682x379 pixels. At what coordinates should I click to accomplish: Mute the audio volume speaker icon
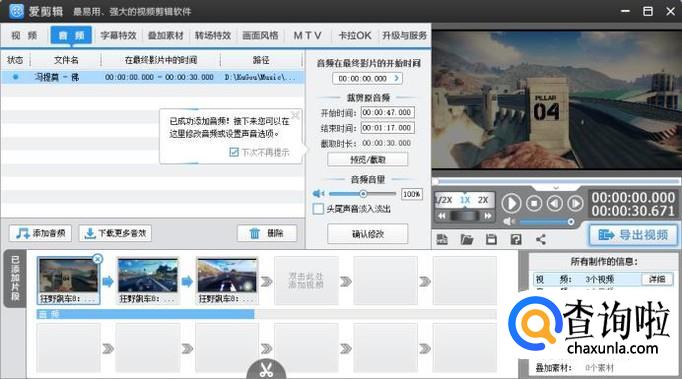(x=318, y=194)
